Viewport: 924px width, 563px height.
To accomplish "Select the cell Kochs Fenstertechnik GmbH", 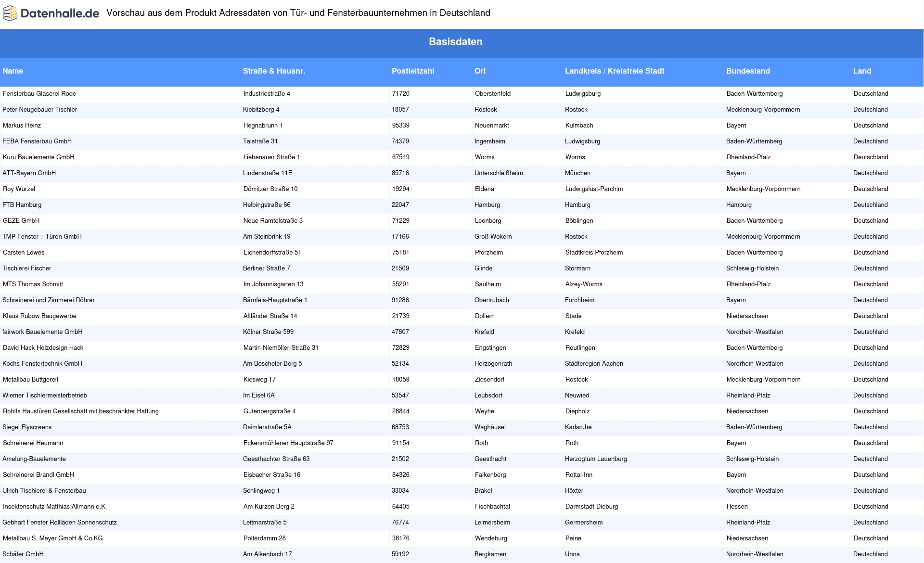I will 120,364.
